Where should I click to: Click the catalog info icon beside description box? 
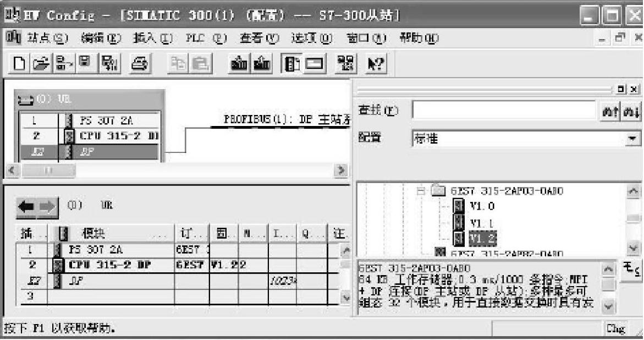(x=630, y=270)
